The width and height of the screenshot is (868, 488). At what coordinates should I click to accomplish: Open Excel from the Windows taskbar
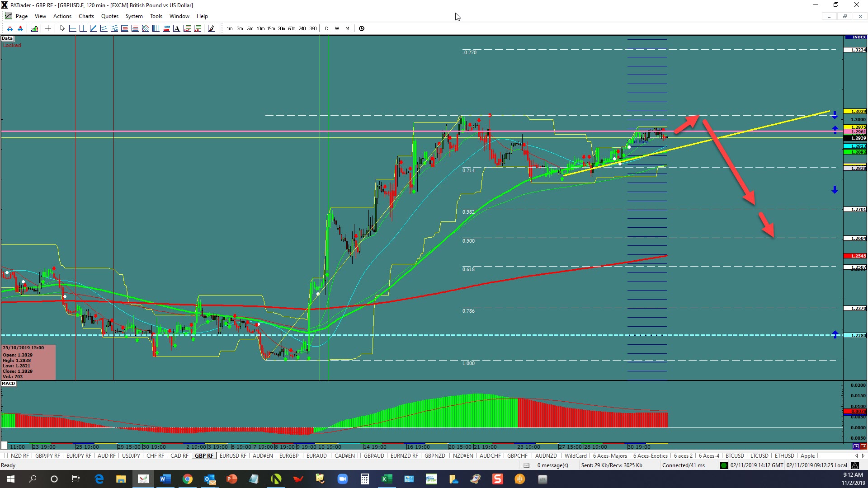click(387, 479)
